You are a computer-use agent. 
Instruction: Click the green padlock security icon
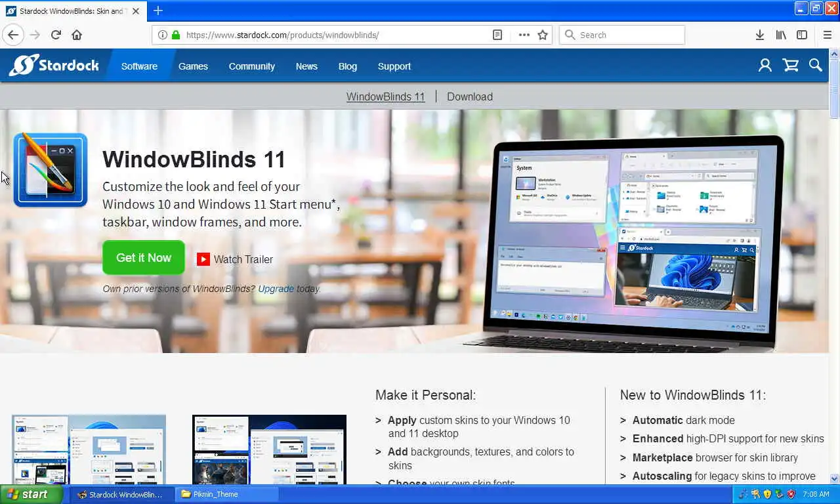coord(175,35)
